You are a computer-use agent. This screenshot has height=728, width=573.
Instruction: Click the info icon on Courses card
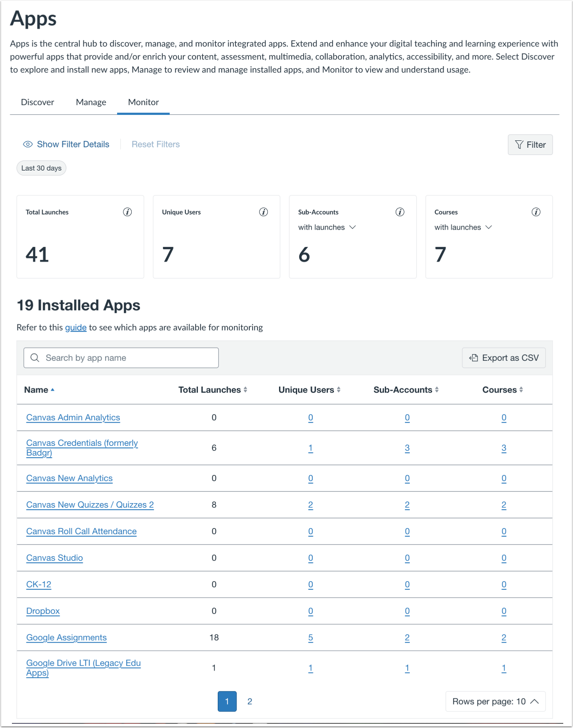536,212
